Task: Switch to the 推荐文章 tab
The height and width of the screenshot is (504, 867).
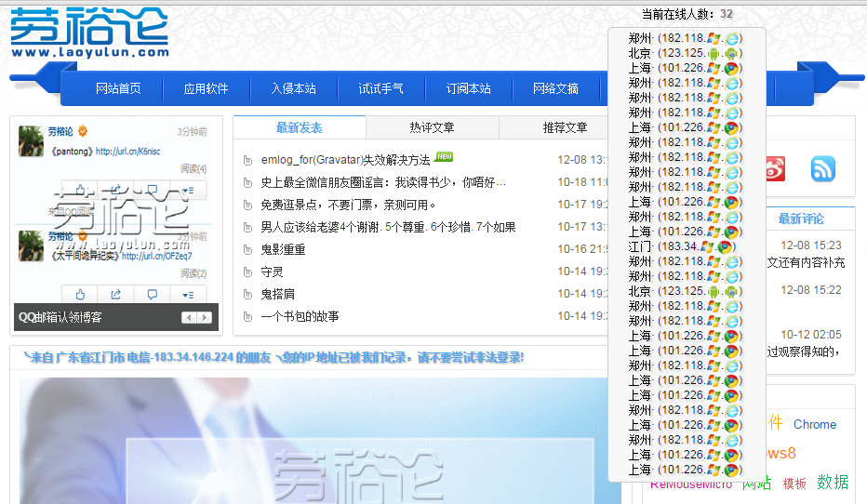Action: pos(565,127)
